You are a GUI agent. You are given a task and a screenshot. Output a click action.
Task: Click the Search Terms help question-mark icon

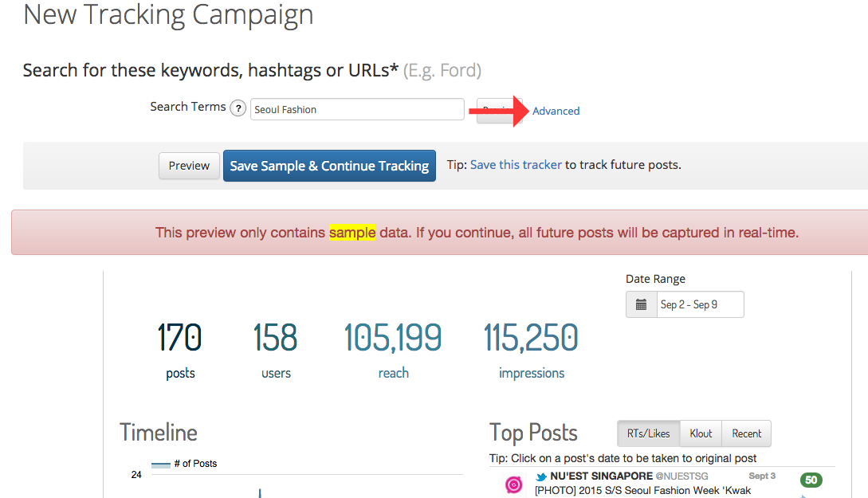point(238,108)
